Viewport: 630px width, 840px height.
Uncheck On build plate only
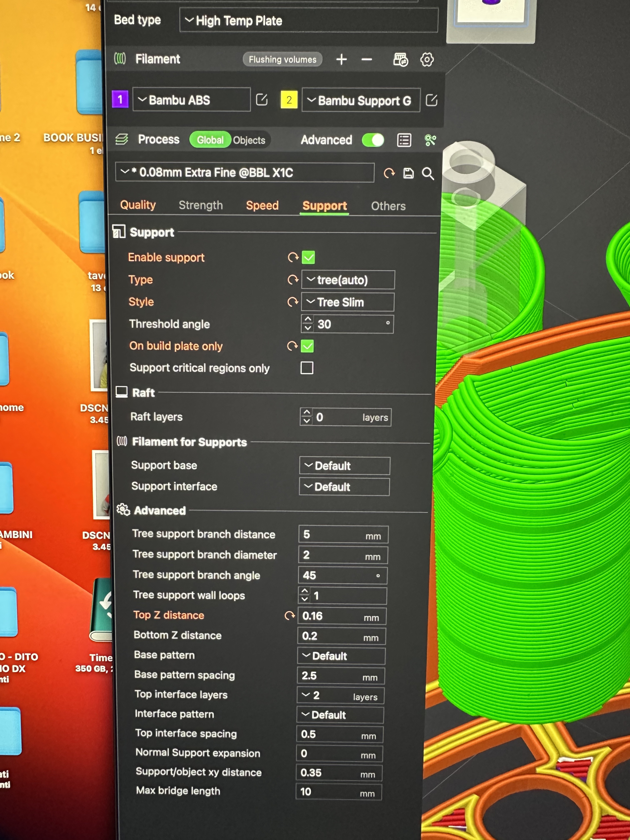(307, 346)
